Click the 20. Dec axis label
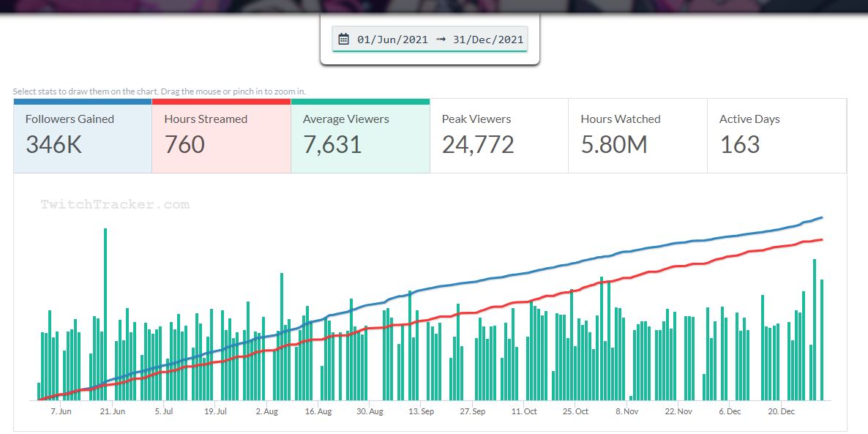The width and height of the screenshot is (868, 434). [x=781, y=411]
